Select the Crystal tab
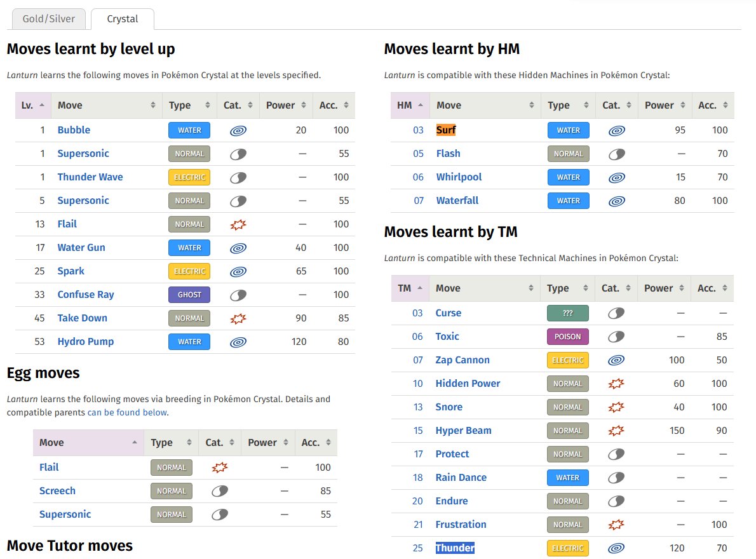The height and width of the screenshot is (559, 756). [123, 19]
